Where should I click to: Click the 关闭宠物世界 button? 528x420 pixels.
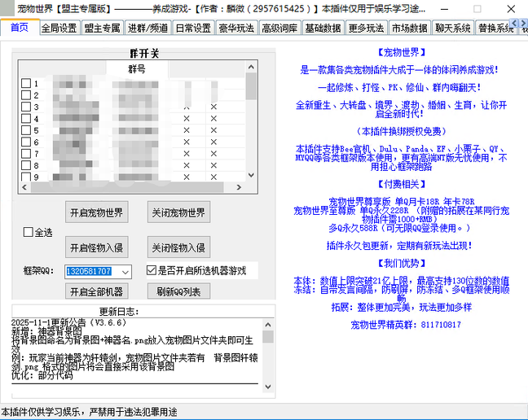[178, 212]
